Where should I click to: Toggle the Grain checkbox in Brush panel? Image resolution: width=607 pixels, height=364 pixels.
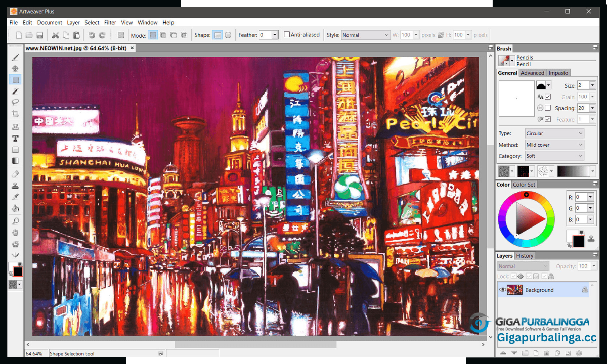[548, 97]
